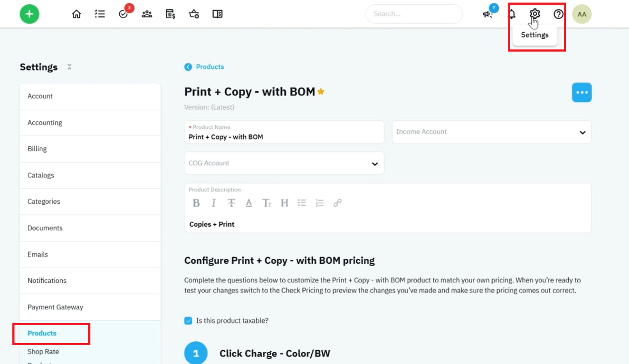The image size is (629, 364).
Task: Insert a link in Product Description
Action: 337,203
